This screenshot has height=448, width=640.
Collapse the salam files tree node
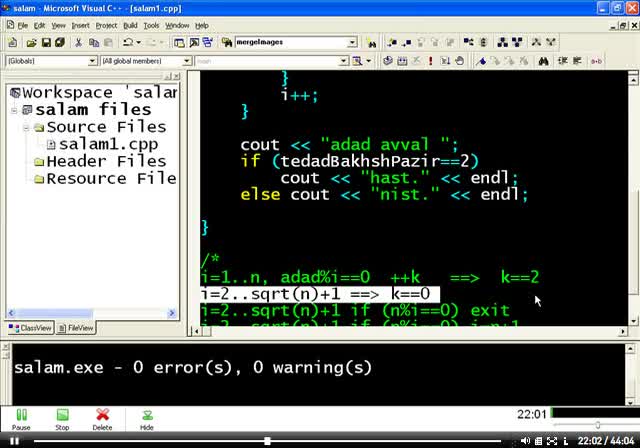[x=14, y=110]
